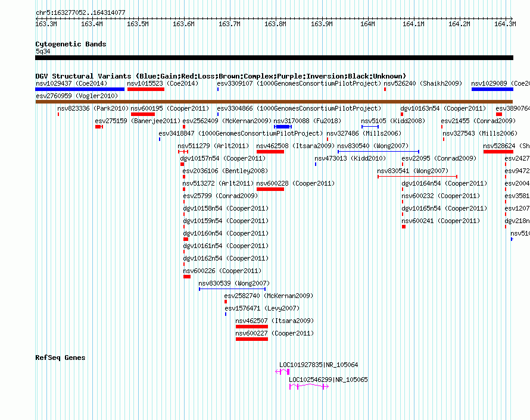Click esv21455 (Conrad2009) label
Image resolution: width=530 pixels, height=420 pixels.
[x=478, y=121]
